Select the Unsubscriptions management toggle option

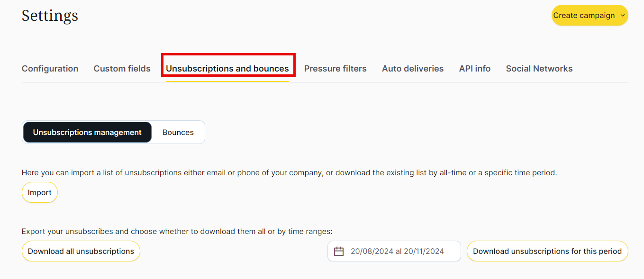(87, 132)
